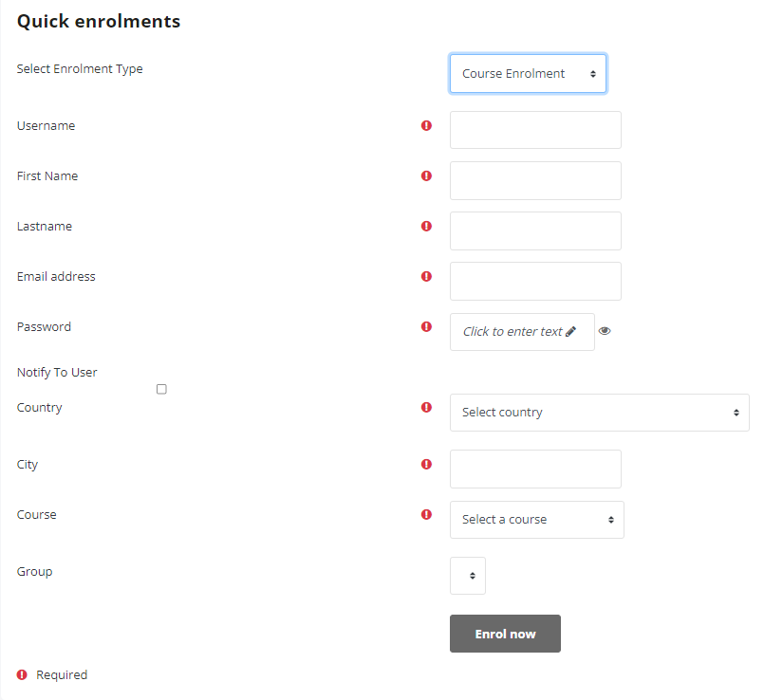This screenshot has width=764, height=700.
Task: Click the Enrol now button
Action: point(505,634)
